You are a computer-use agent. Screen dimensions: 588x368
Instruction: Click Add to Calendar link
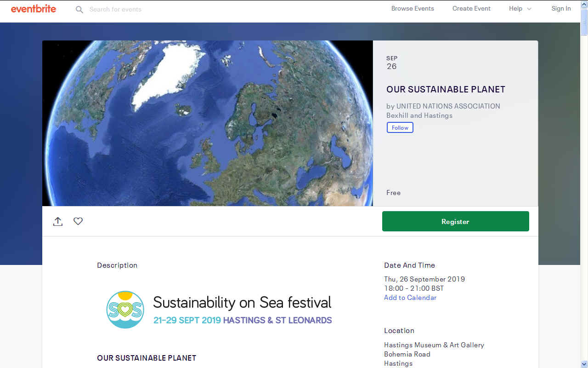(410, 298)
